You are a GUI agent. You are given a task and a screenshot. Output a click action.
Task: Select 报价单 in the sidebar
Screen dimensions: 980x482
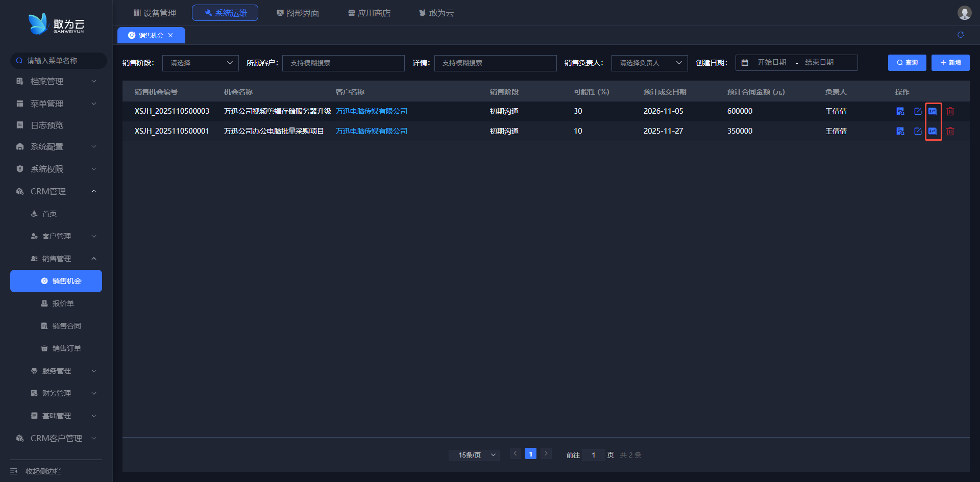63,303
